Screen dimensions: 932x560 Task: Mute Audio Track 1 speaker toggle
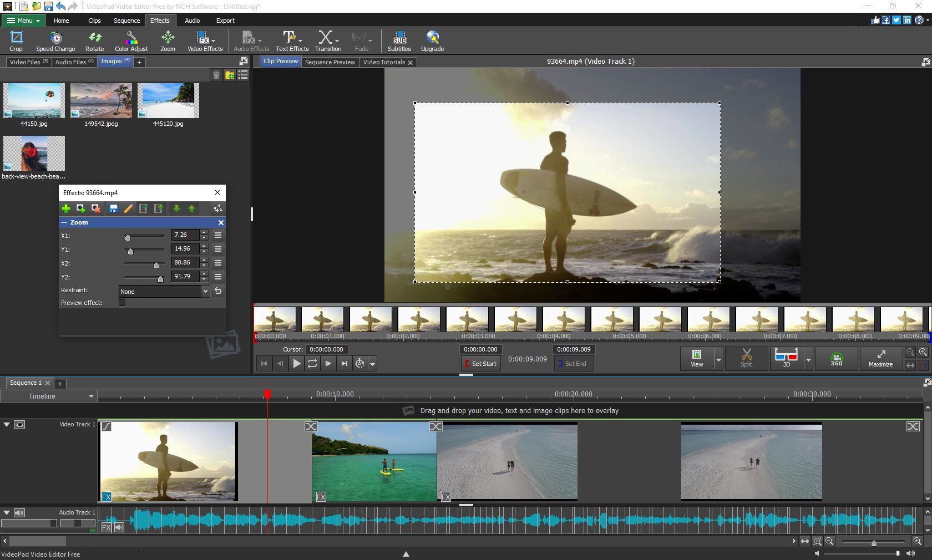(x=19, y=512)
